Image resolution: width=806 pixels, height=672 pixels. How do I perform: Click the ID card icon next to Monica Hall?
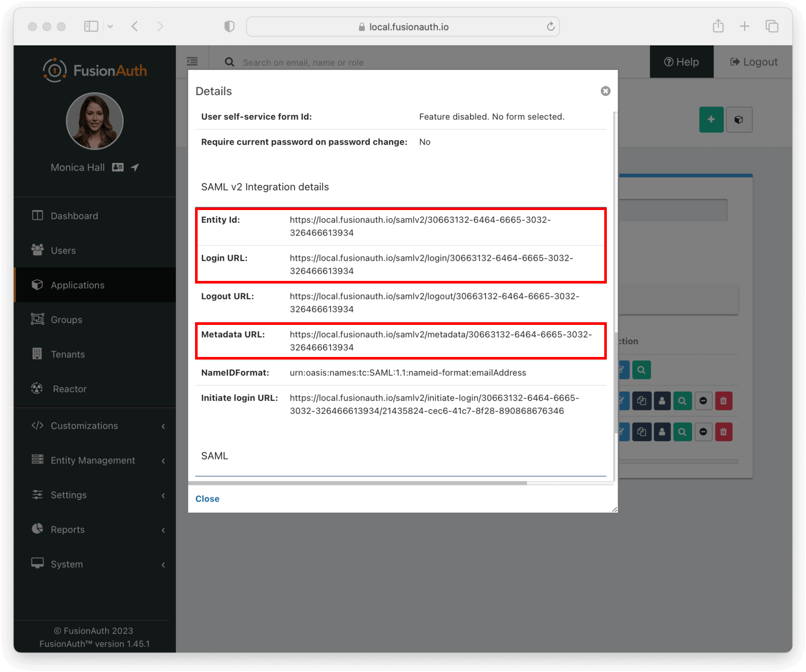pyautogui.click(x=118, y=167)
